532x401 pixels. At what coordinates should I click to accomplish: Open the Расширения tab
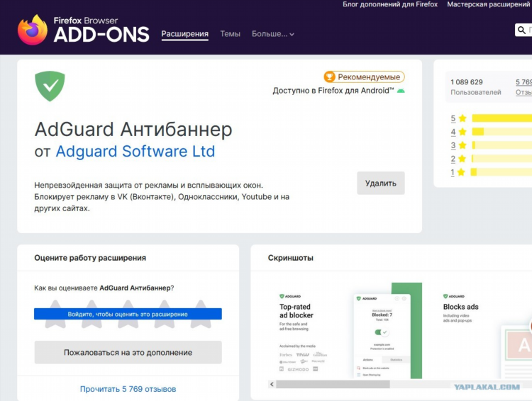coord(185,34)
